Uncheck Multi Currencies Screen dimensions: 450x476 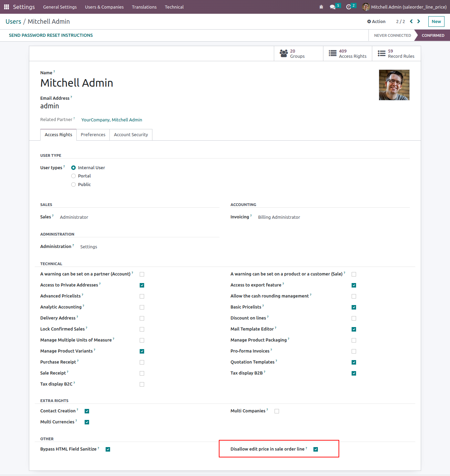click(87, 422)
